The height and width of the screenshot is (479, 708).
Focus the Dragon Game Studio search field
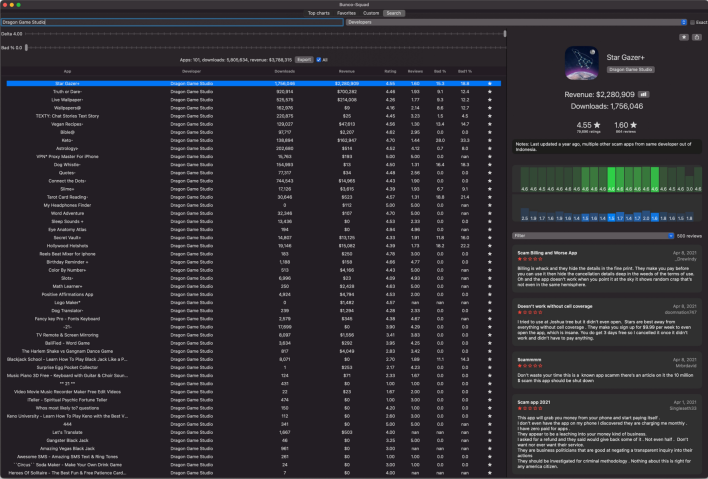pyautogui.click(x=172, y=22)
